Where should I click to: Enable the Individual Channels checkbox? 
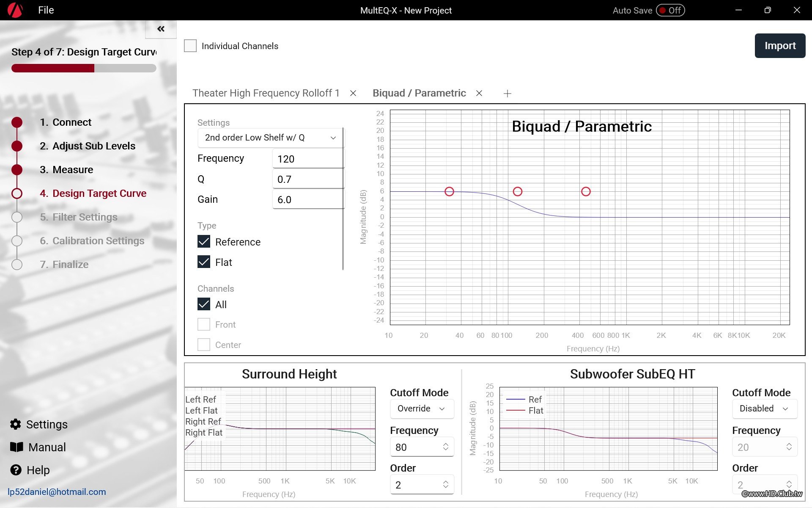(x=190, y=46)
